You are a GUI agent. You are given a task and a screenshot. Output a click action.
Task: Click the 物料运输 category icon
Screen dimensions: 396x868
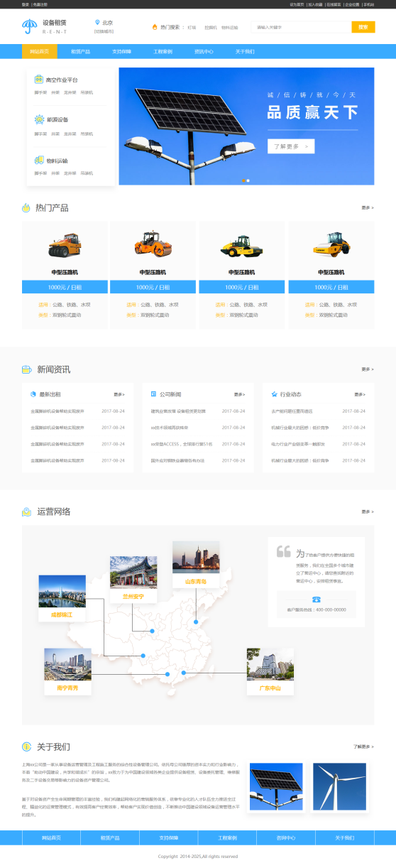[x=40, y=161]
